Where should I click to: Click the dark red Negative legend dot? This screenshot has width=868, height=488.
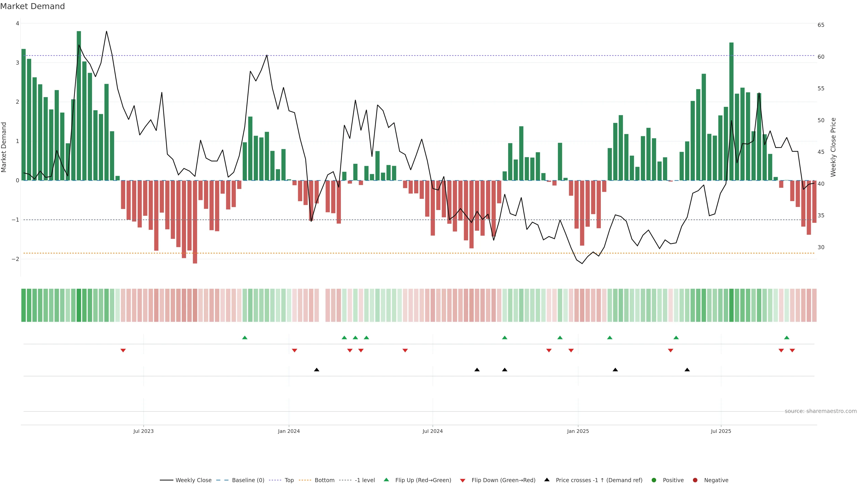pyautogui.click(x=695, y=480)
